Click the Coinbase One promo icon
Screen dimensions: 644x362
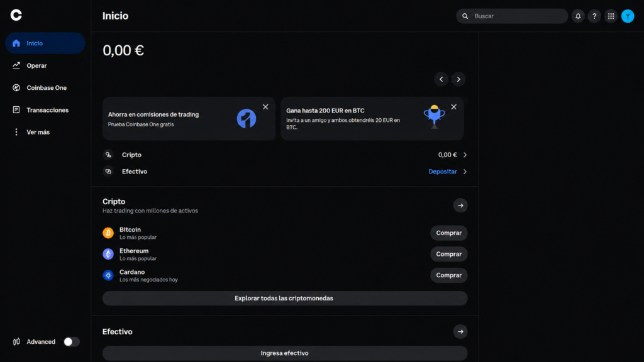[x=247, y=119]
